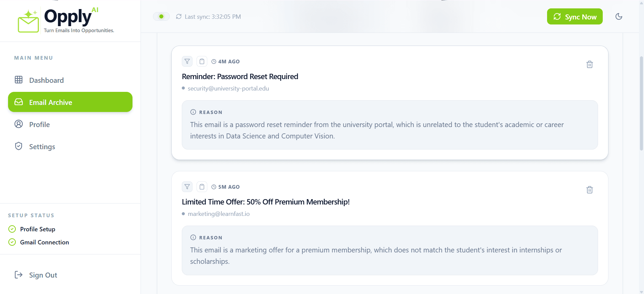This screenshot has width=644, height=294.
Task: Click clipboard icon on Limited Time Offer email
Action: click(x=202, y=187)
